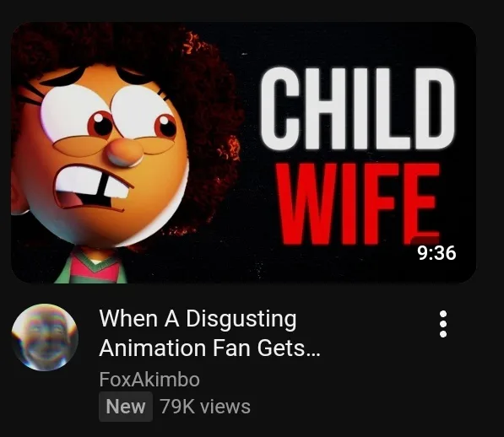Play the Child Wife video thumbnail
The image size is (504, 437).
tap(244, 153)
